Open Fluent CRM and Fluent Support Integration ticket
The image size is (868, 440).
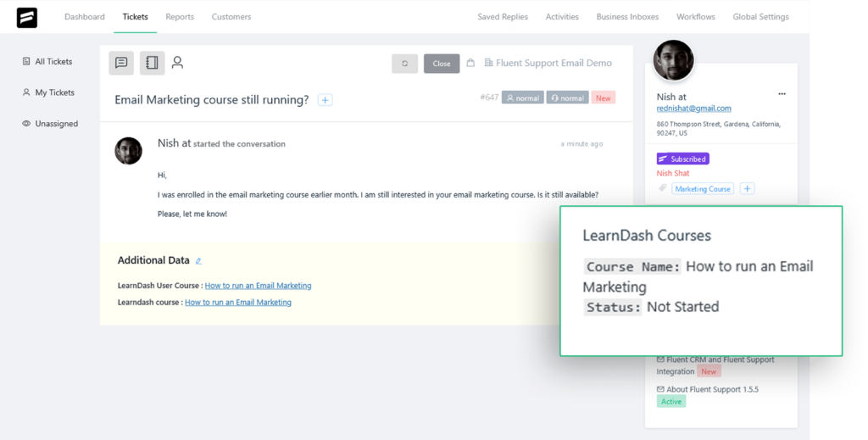pyautogui.click(x=715, y=365)
